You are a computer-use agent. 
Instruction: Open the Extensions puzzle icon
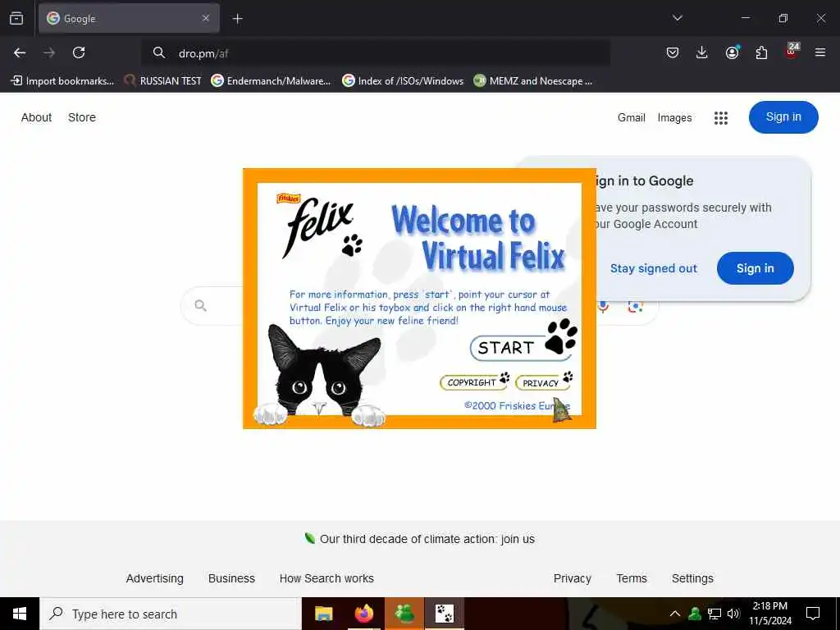[761, 52]
